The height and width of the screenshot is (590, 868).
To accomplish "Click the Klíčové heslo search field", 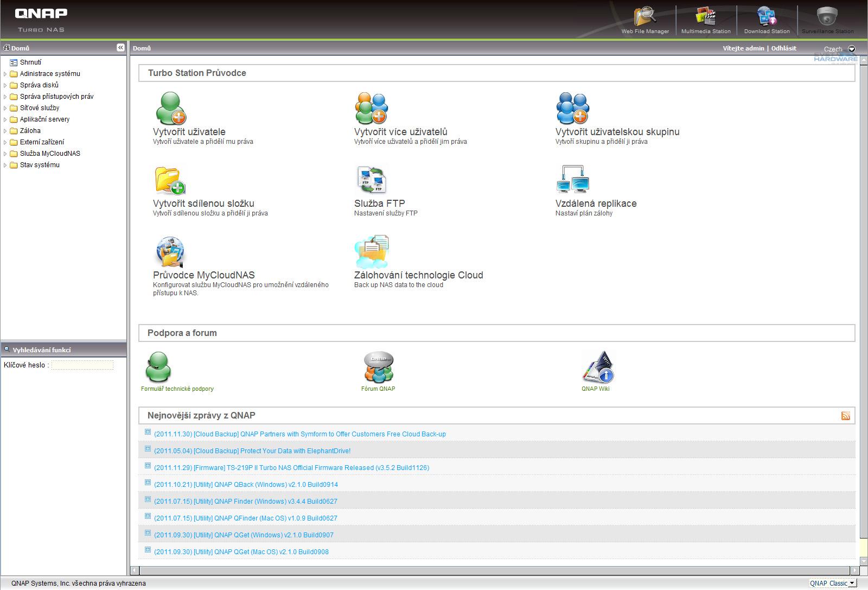I will point(82,365).
